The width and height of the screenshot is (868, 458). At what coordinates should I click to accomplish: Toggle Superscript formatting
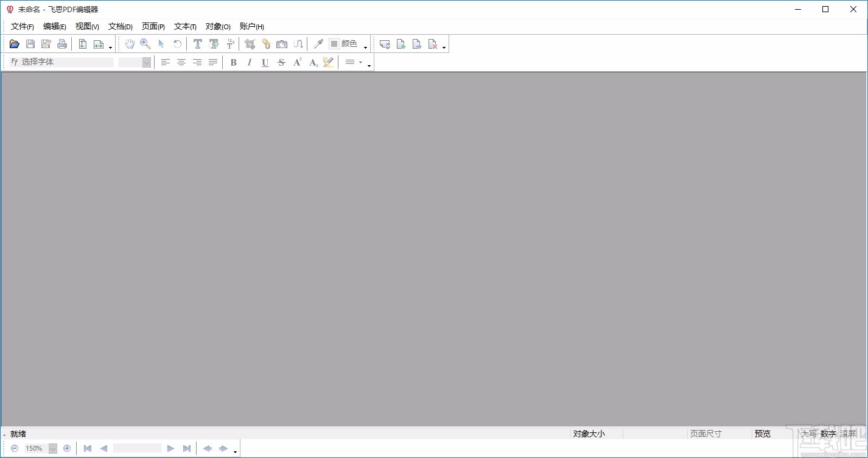click(x=297, y=62)
